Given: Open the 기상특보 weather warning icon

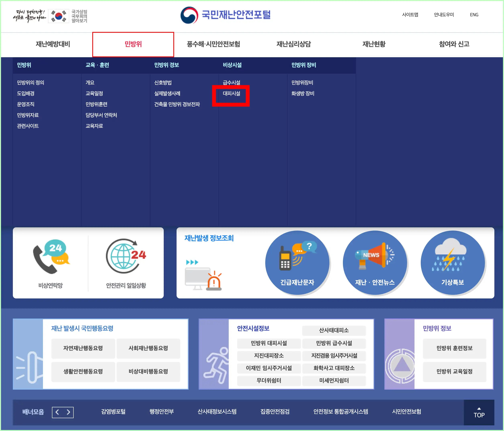Looking at the screenshot, I should 452,262.
